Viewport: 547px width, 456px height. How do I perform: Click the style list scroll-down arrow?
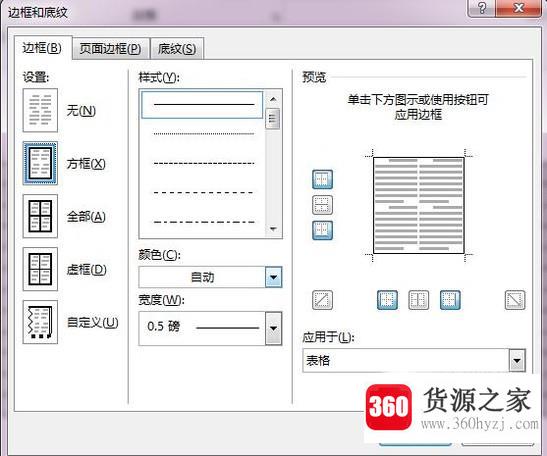(x=273, y=229)
